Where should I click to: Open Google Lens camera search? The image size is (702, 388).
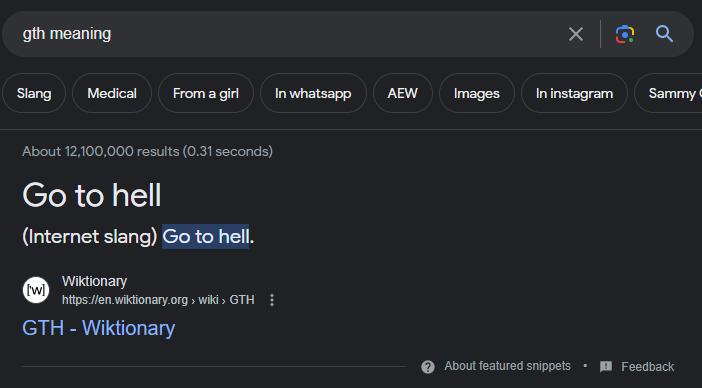click(625, 34)
